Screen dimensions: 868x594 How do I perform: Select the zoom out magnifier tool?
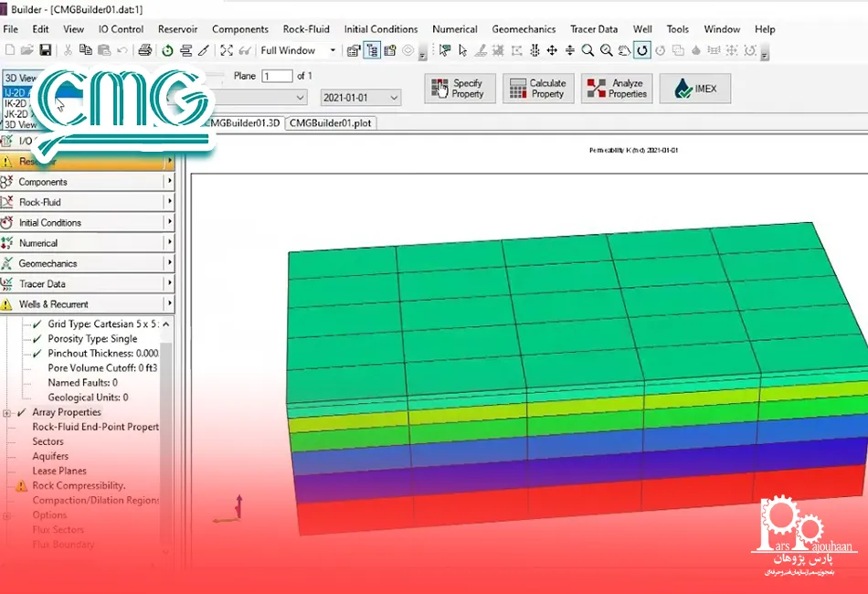[606, 51]
